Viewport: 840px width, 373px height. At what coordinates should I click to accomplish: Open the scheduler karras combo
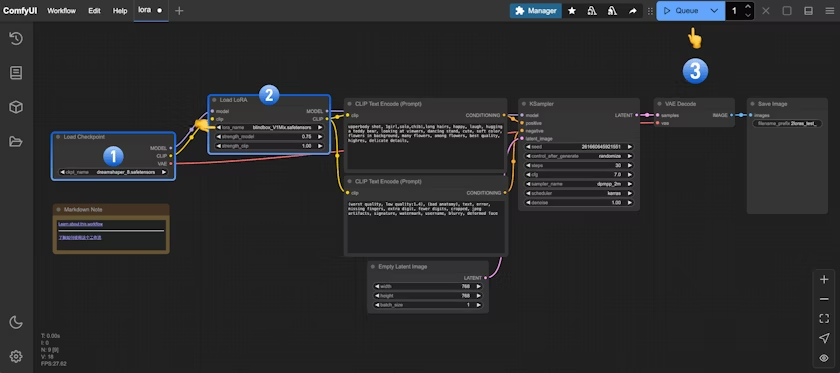pos(579,193)
